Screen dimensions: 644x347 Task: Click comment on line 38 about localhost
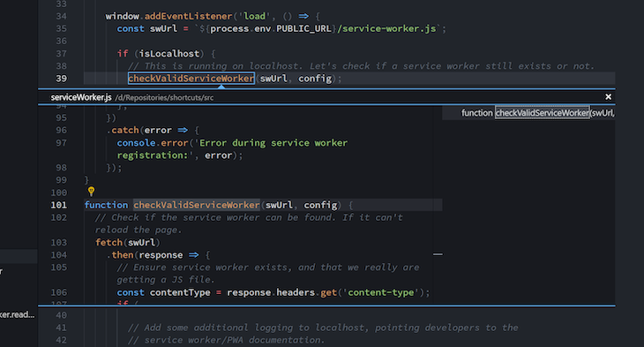361,66
